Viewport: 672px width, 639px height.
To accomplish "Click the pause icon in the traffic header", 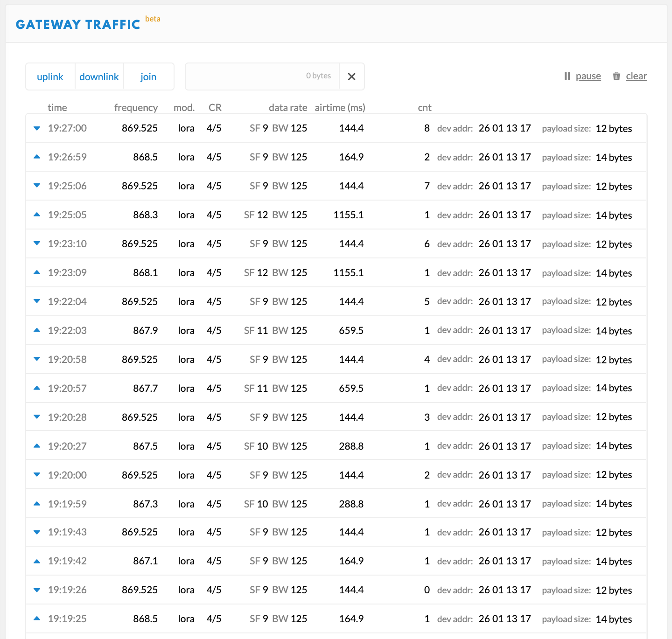I will [x=567, y=76].
